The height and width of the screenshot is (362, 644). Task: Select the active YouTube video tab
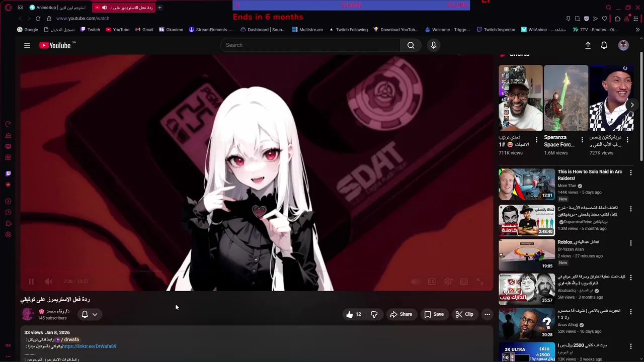click(x=124, y=8)
